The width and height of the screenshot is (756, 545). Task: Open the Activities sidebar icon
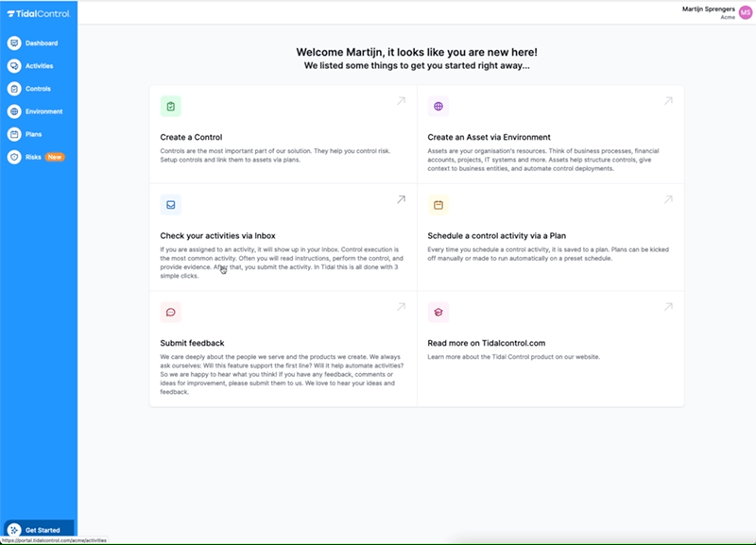click(x=14, y=66)
